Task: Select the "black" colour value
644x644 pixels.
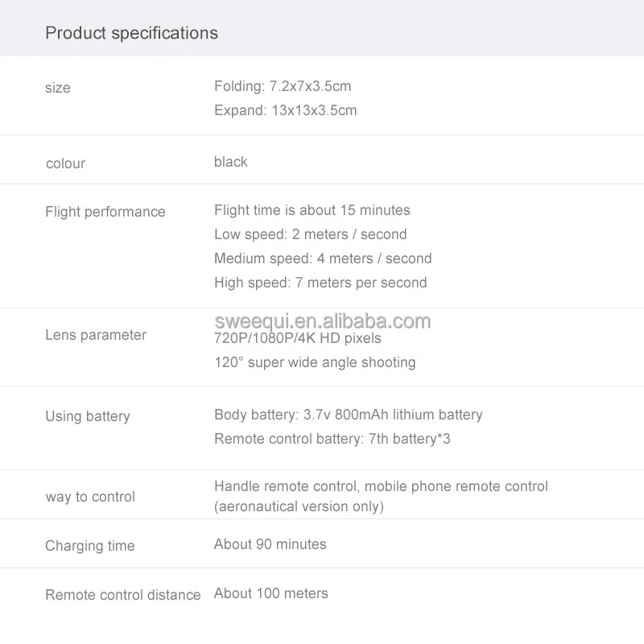Action: click(231, 162)
